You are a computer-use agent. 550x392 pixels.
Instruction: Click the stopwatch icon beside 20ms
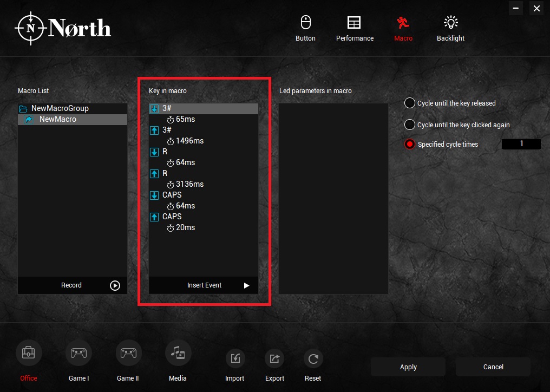pos(171,228)
